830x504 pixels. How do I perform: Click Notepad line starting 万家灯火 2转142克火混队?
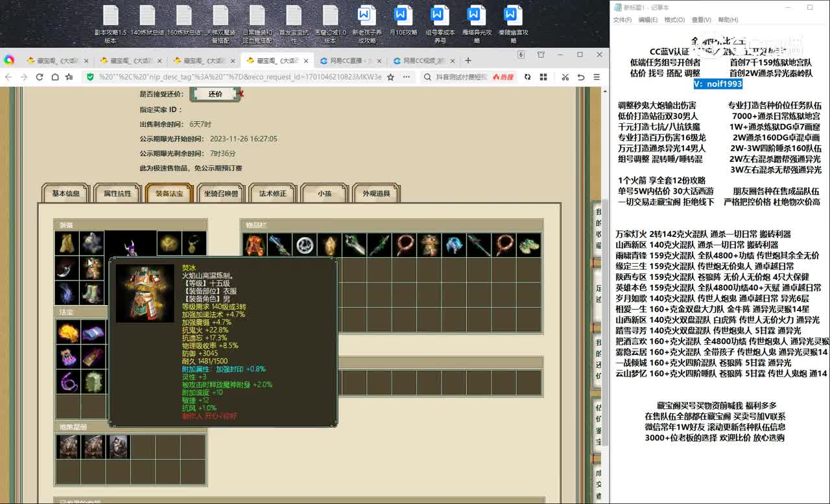tap(703, 234)
